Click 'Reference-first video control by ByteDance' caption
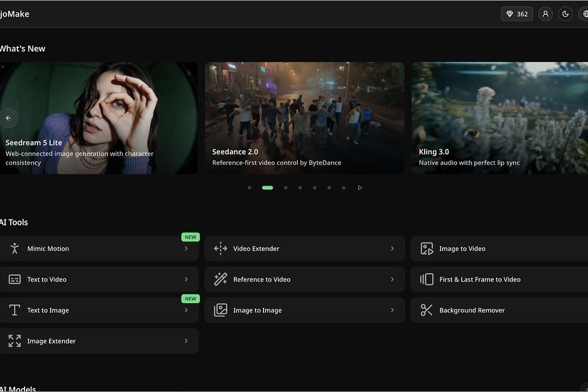This screenshot has width=588, height=392. point(277,163)
